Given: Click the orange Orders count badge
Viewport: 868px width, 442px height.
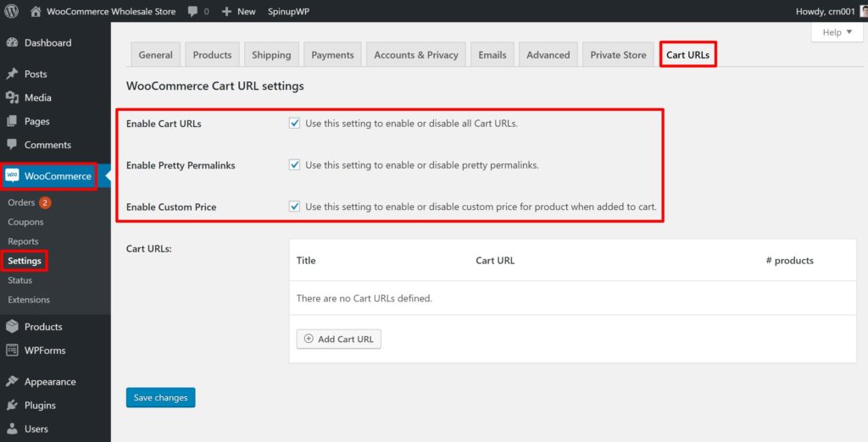Looking at the screenshot, I should tap(46, 202).
